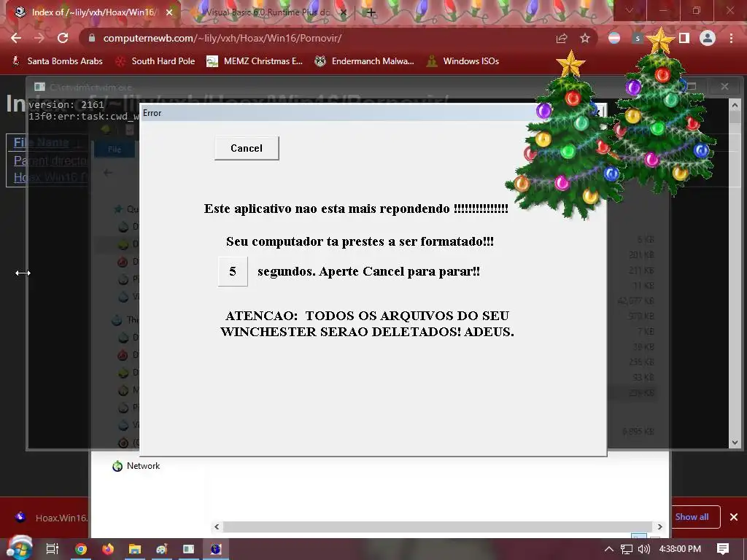Viewport: 747px width, 560px height.
Task: Click Show all downloads button
Action: coord(692,517)
